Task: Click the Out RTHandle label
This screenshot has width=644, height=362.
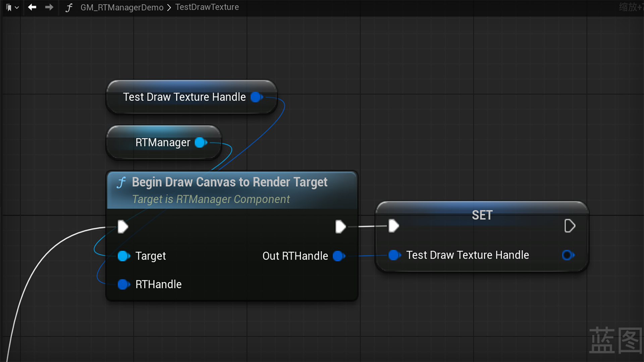Action: coord(295,256)
